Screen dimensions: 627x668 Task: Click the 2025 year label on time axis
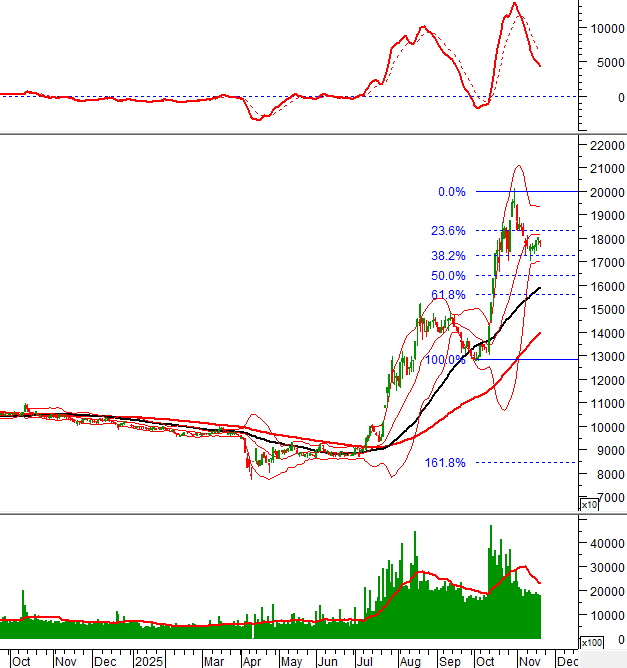click(x=148, y=661)
